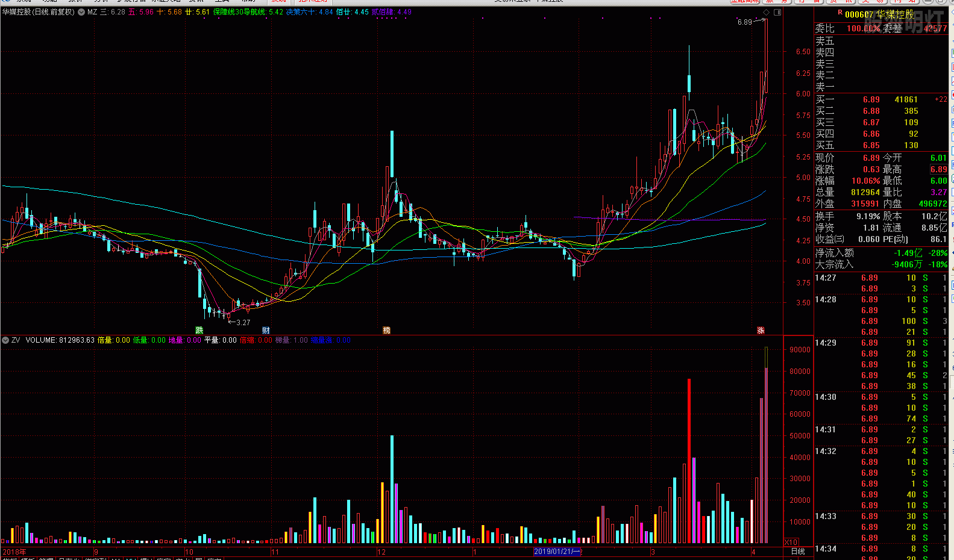The image size is (954, 560).
Task: Click month 11 on the time axis
Action: [275, 552]
